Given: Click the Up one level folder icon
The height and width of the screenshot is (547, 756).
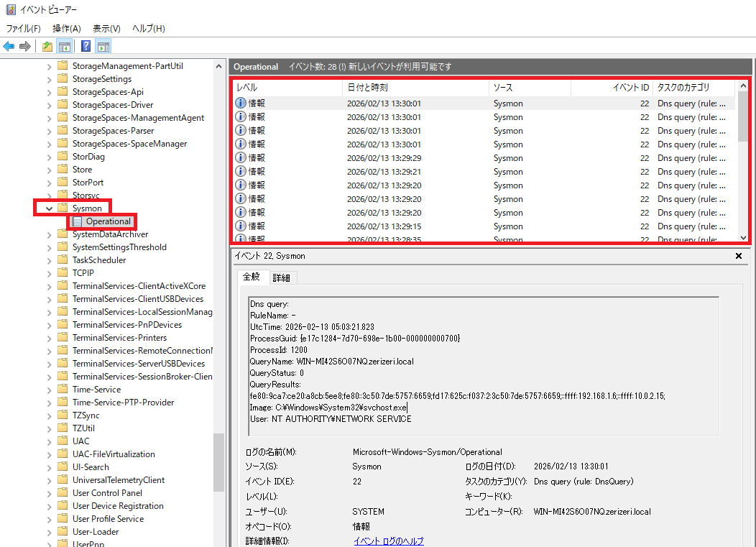Looking at the screenshot, I should [47, 47].
